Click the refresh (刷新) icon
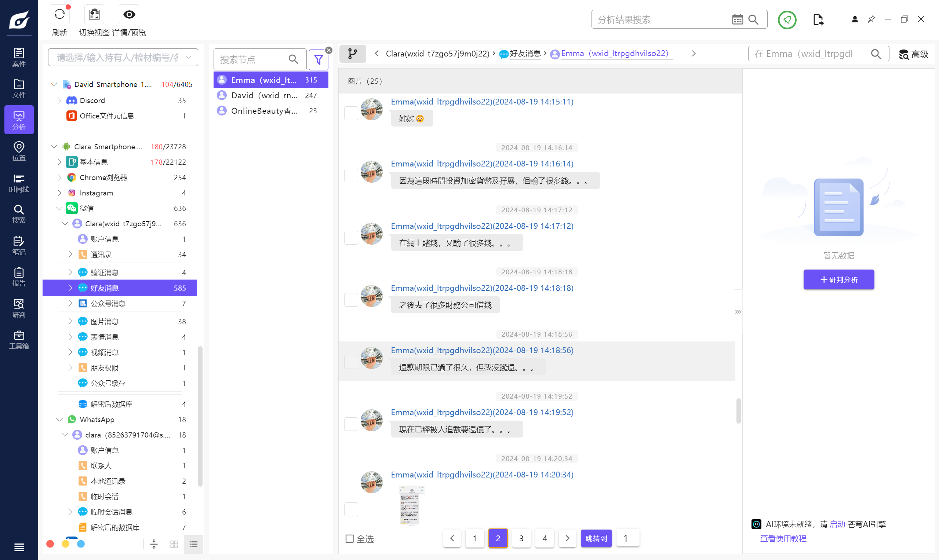Image resolution: width=939 pixels, height=560 pixels. pyautogui.click(x=59, y=15)
